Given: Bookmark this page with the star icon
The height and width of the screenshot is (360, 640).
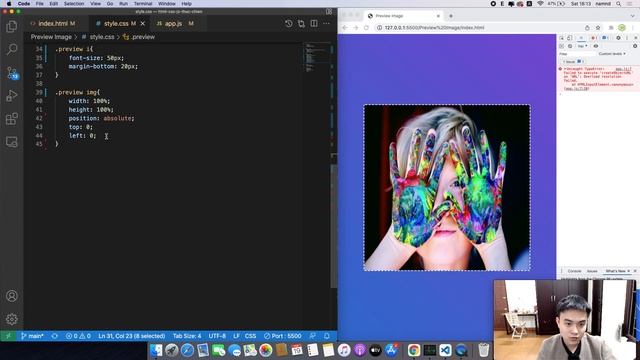Looking at the screenshot, I should point(598,28).
